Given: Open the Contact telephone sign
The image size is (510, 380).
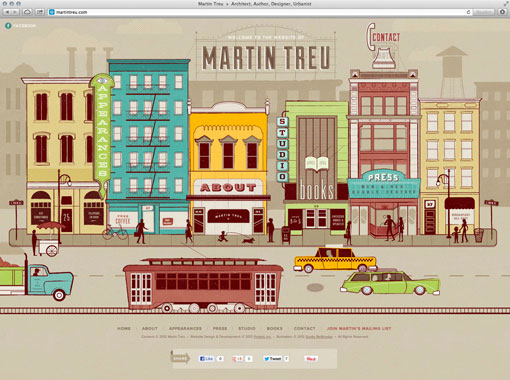Looking at the screenshot, I should (x=383, y=45).
